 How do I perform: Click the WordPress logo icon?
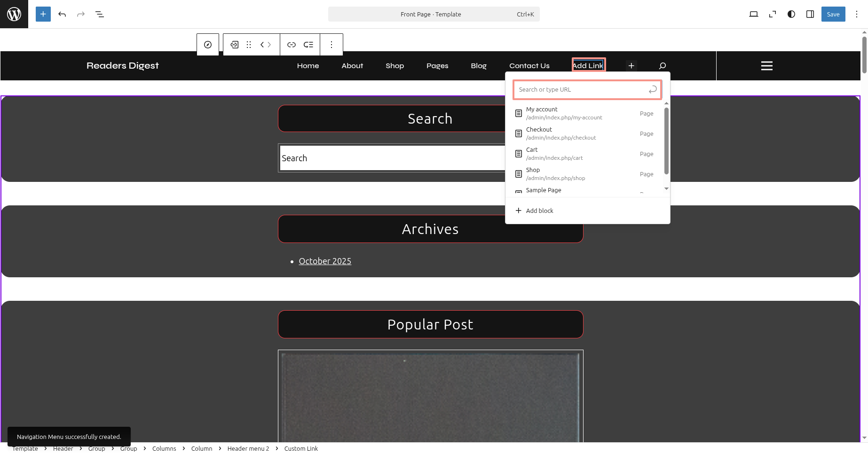(x=14, y=14)
